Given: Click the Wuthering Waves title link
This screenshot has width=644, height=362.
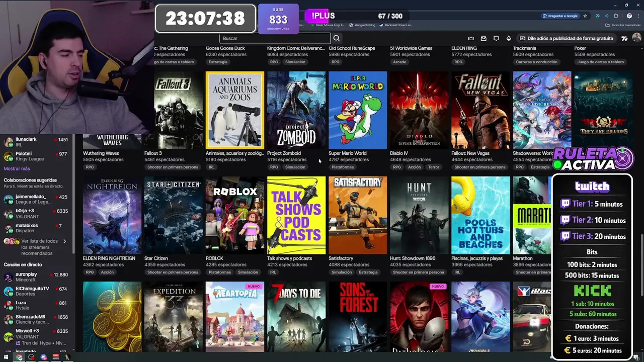Looking at the screenshot, I should click(101, 153).
